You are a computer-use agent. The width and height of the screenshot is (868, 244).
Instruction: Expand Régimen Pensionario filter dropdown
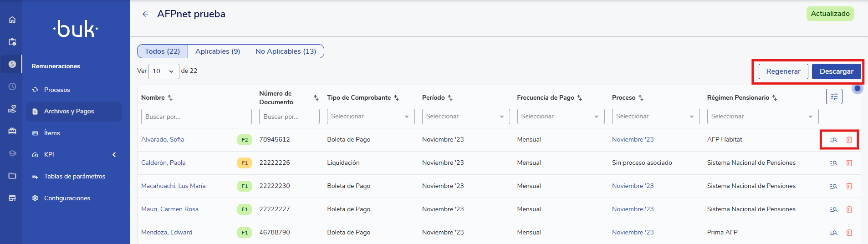click(762, 117)
